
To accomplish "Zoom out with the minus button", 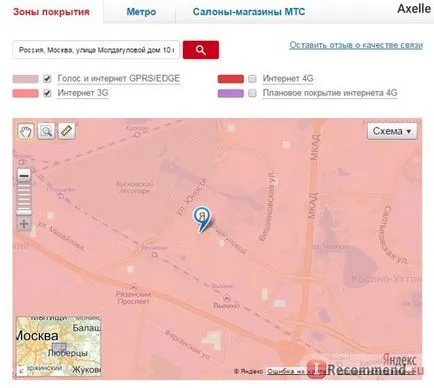I will coord(24,176).
